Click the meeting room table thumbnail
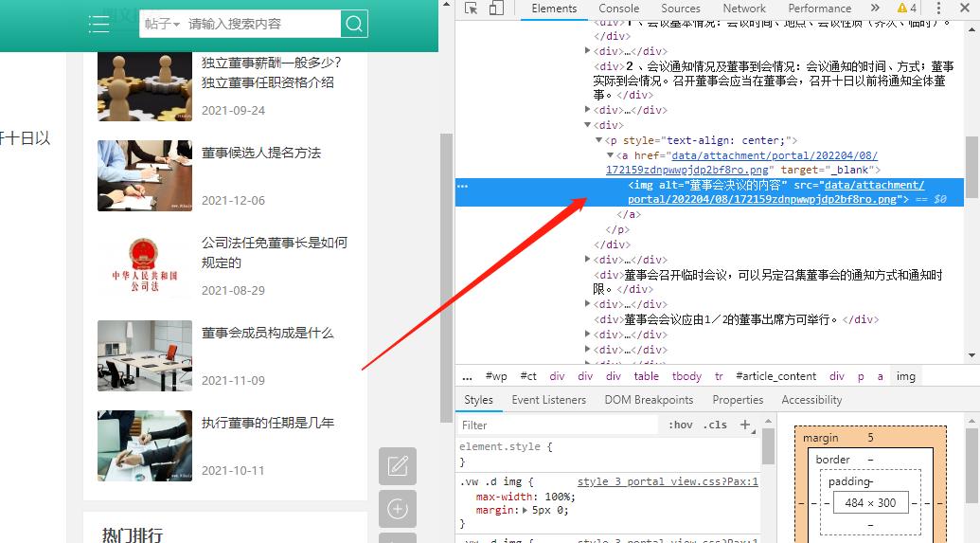 pyautogui.click(x=145, y=356)
